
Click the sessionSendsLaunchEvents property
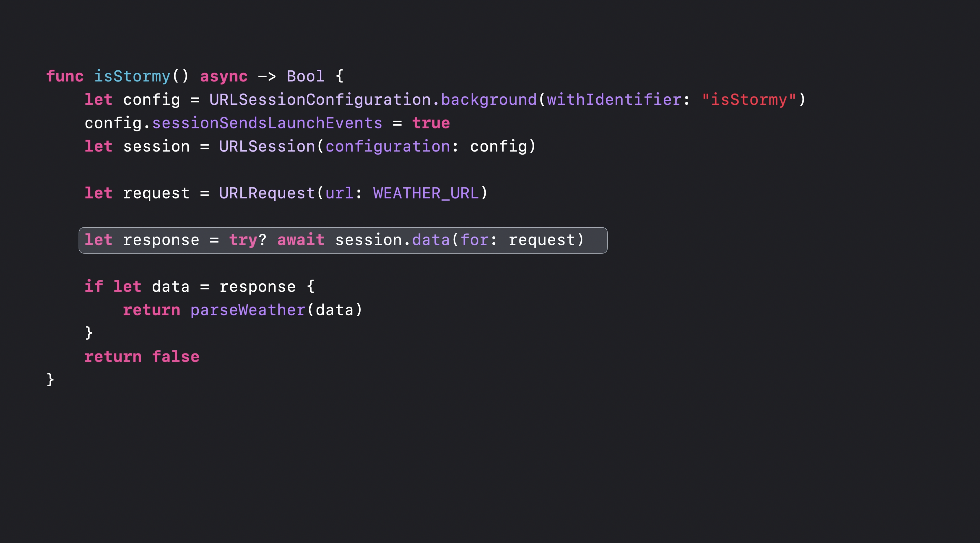(x=267, y=123)
